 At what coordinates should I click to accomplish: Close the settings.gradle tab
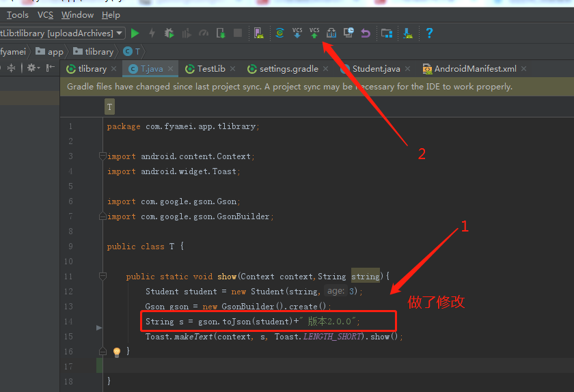tap(325, 69)
